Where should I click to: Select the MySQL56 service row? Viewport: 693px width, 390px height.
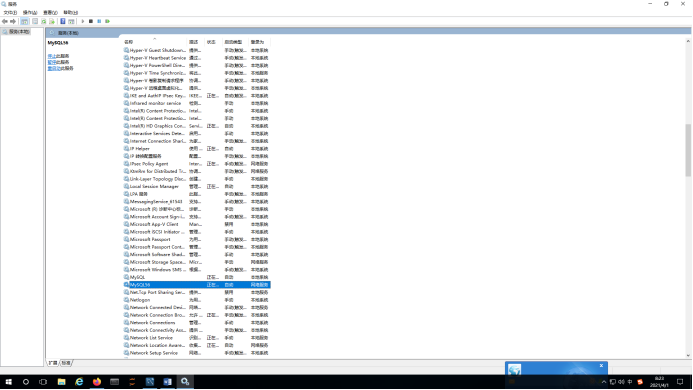(197, 285)
